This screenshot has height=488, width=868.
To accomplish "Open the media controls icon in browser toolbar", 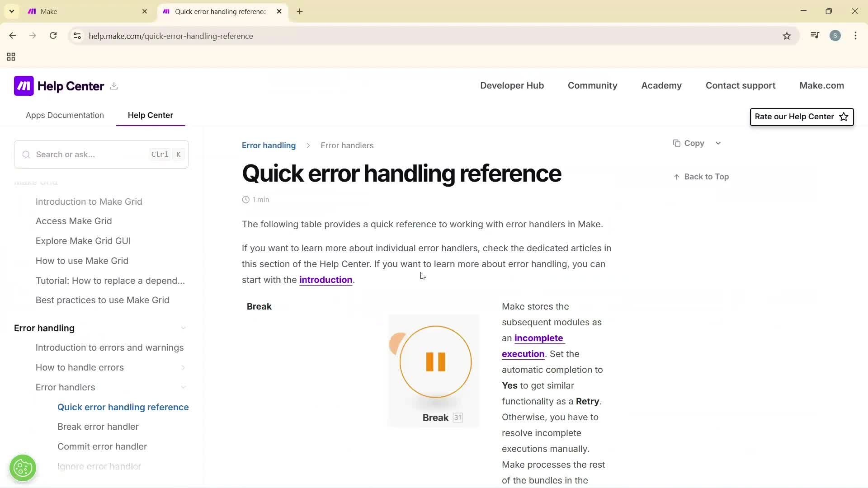I will [x=815, y=36].
